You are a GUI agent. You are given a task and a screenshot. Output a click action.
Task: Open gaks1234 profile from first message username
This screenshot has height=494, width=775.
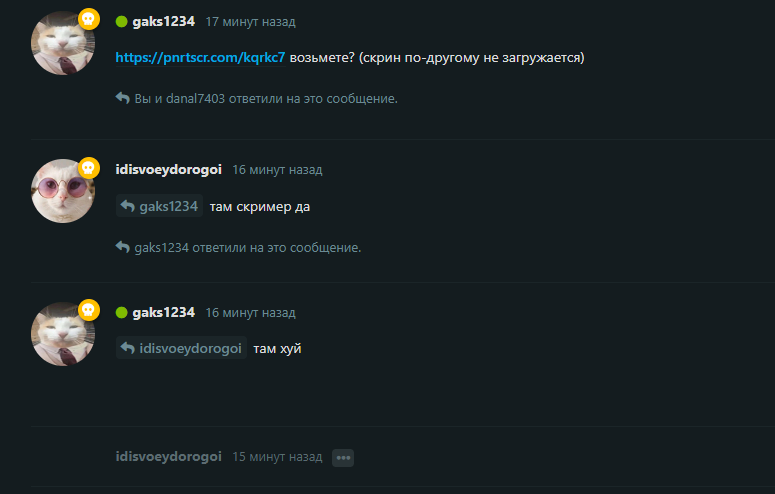164,22
